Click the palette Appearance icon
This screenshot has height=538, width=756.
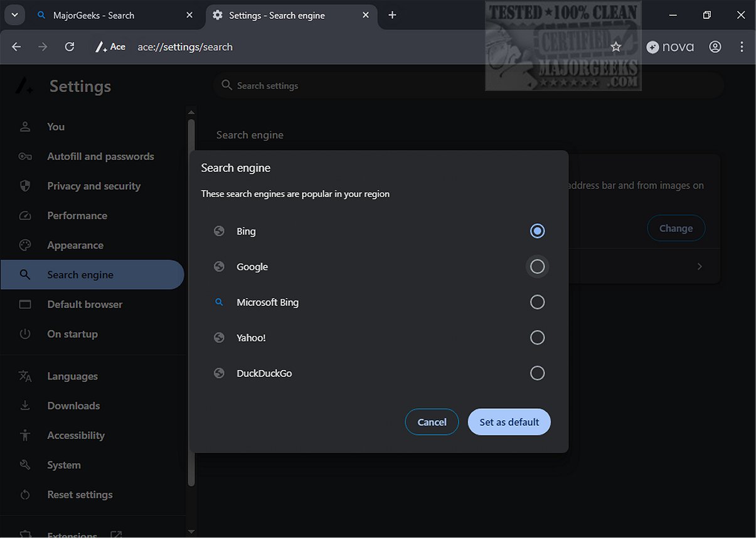(25, 245)
